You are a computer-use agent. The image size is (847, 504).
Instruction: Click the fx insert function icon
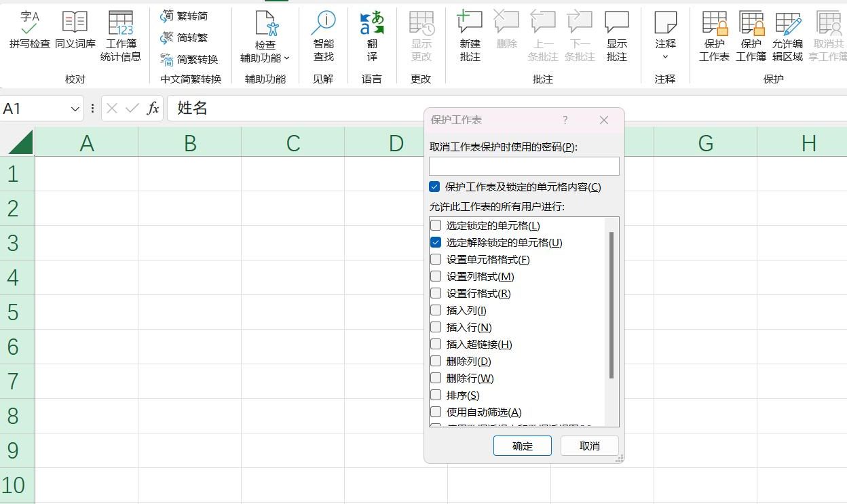pyautogui.click(x=153, y=109)
